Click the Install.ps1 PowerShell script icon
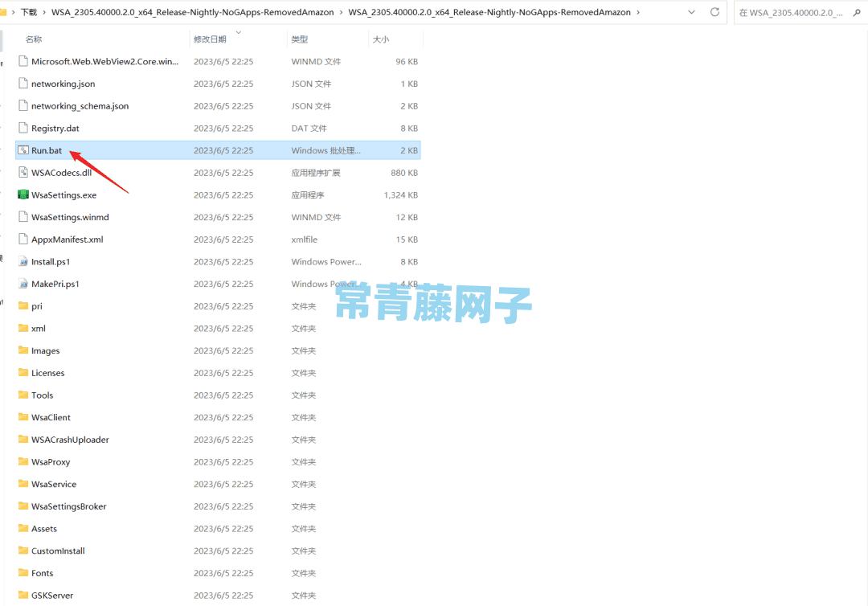The width and height of the screenshot is (868, 606). tap(23, 262)
